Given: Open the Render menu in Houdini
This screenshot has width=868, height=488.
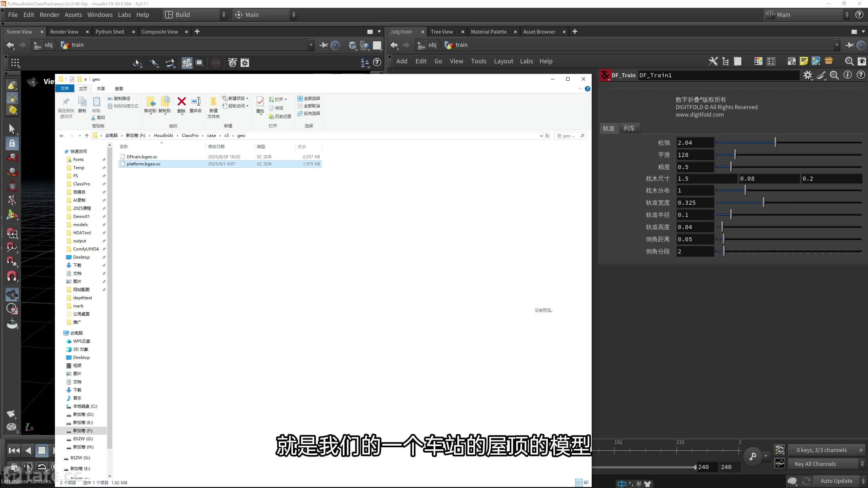Looking at the screenshot, I should tap(50, 15).
